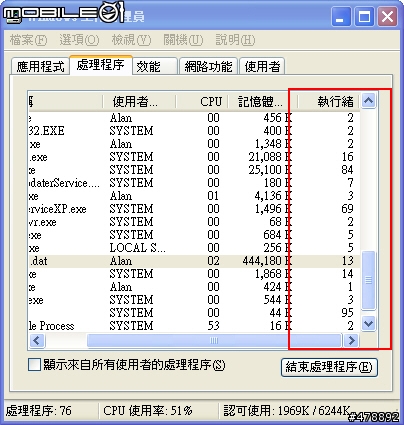Sort by the 使用者 column header
Viewport: 404px width, 425px height.
[x=139, y=101]
